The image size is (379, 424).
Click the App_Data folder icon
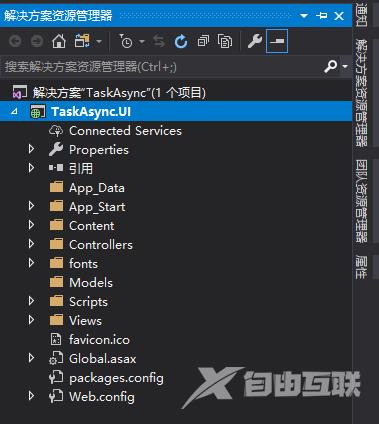pyautogui.click(x=56, y=187)
